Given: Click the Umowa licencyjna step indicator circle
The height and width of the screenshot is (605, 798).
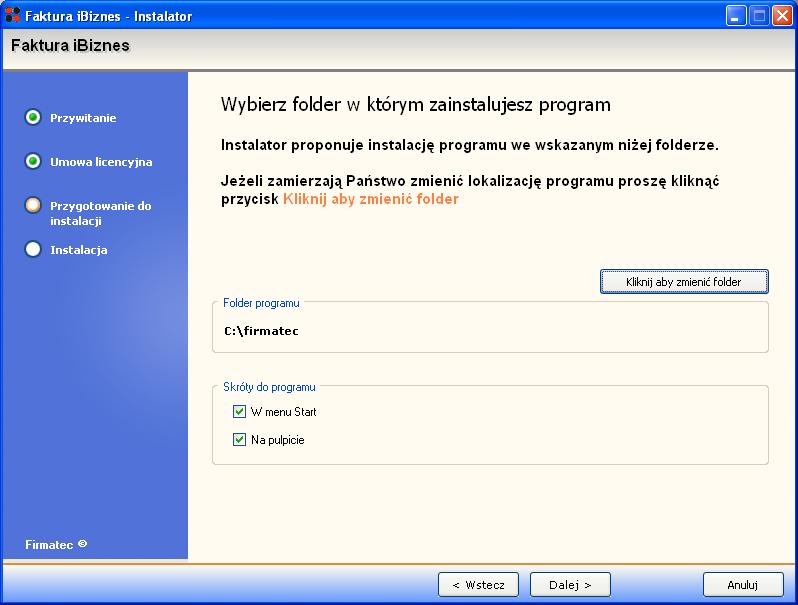Looking at the screenshot, I should (x=33, y=161).
